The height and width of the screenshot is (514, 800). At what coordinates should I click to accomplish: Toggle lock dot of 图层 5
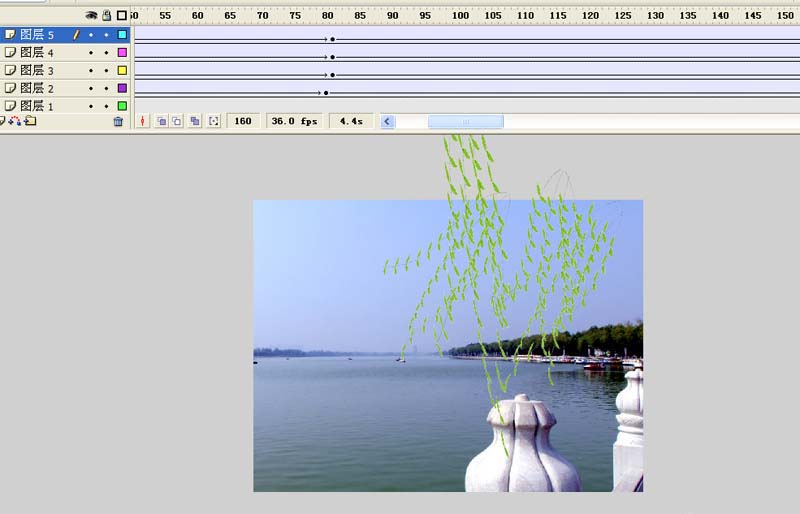[106, 35]
